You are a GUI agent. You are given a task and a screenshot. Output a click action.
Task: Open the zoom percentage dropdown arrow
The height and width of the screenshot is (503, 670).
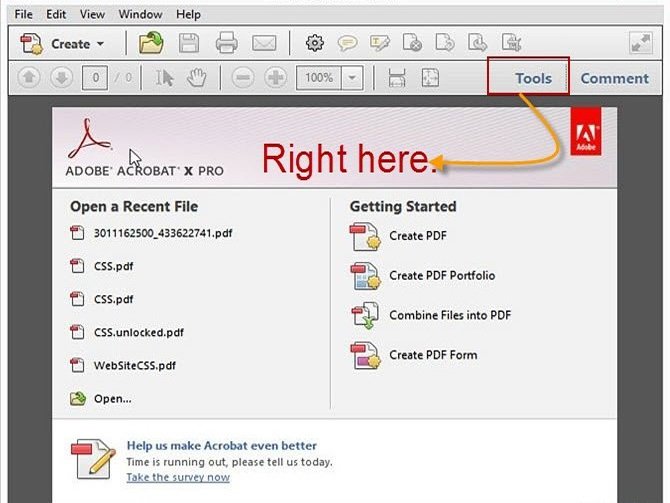[x=352, y=78]
